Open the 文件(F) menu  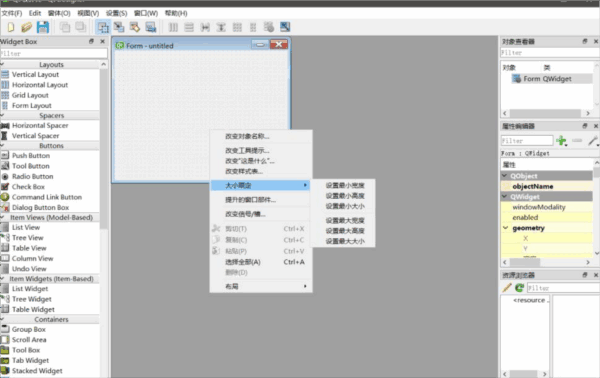point(12,13)
